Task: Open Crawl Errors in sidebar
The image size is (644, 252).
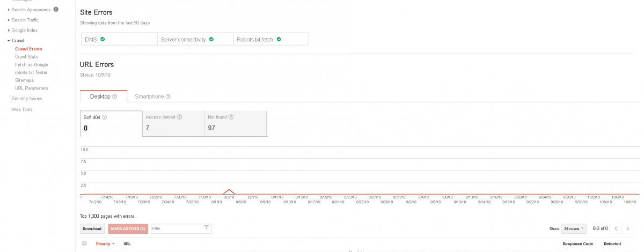Action: tap(28, 49)
